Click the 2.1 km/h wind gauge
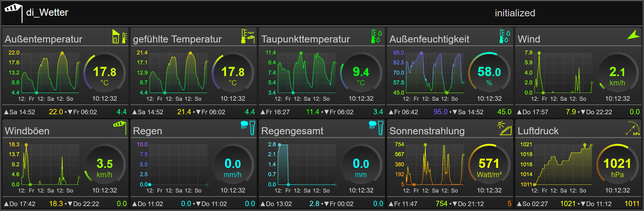Image resolution: width=644 pixels, height=211 pixels. [617, 73]
